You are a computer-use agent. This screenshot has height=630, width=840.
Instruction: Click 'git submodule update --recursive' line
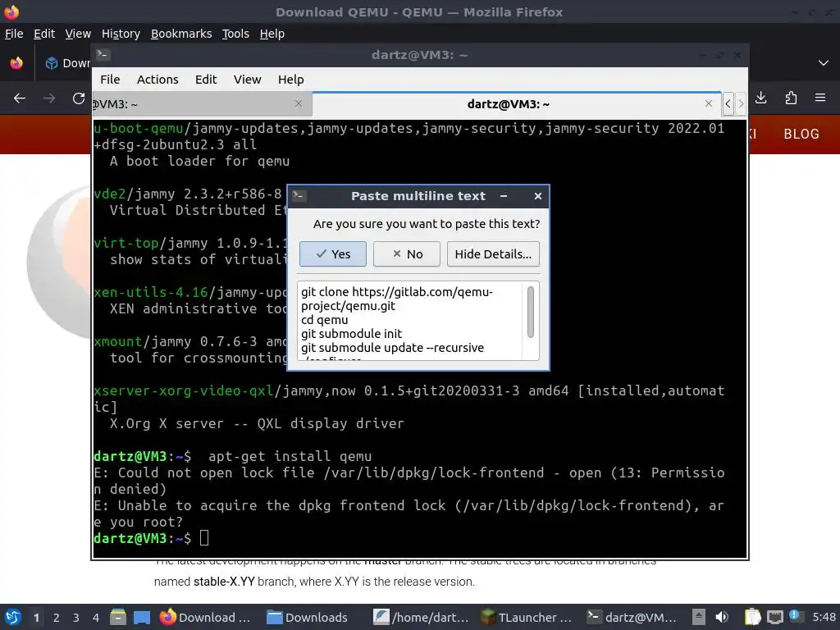[392, 348]
